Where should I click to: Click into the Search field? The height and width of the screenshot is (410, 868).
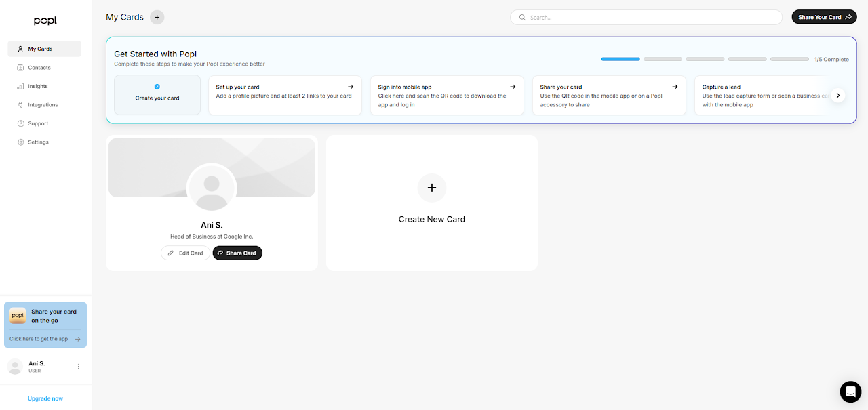pos(646,17)
